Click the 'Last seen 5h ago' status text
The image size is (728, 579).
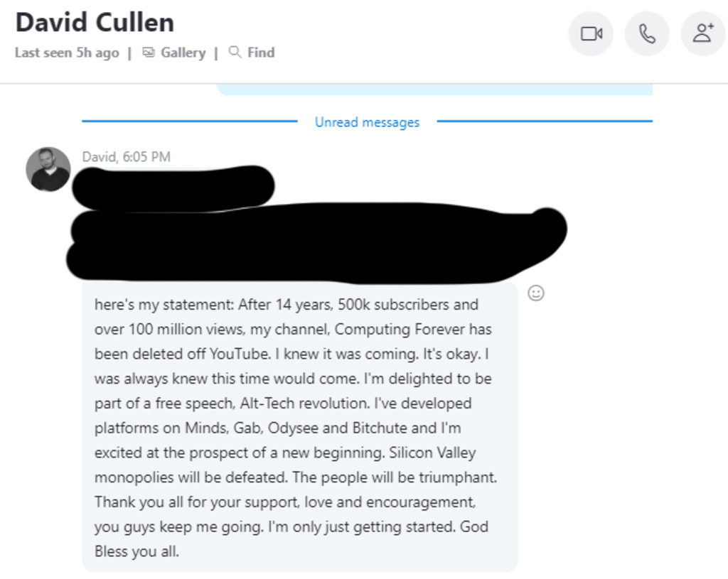[67, 53]
